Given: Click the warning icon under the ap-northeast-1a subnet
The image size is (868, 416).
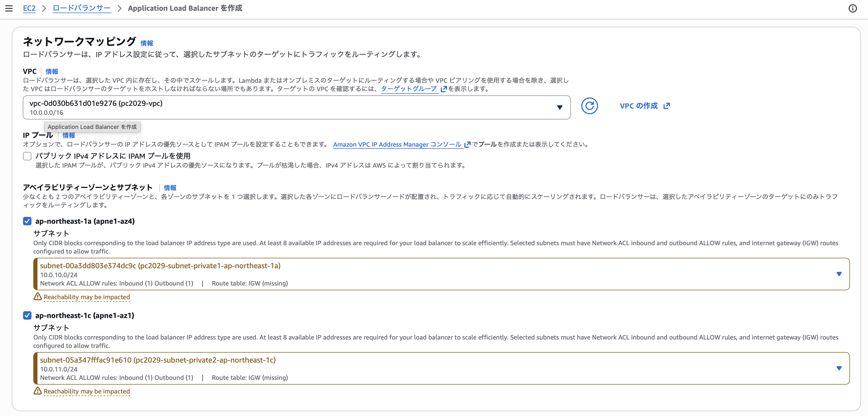Looking at the screenshot, I should [37, 297].
